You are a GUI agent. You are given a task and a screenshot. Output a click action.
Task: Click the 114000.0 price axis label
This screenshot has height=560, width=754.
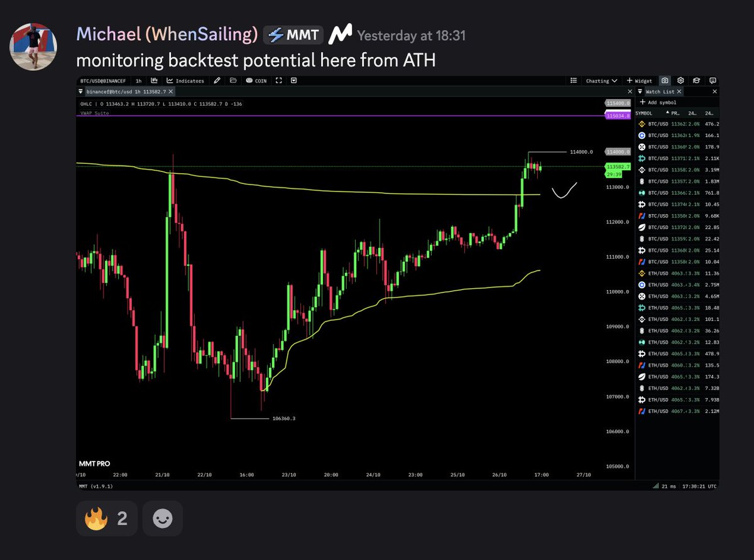[616, 152]
